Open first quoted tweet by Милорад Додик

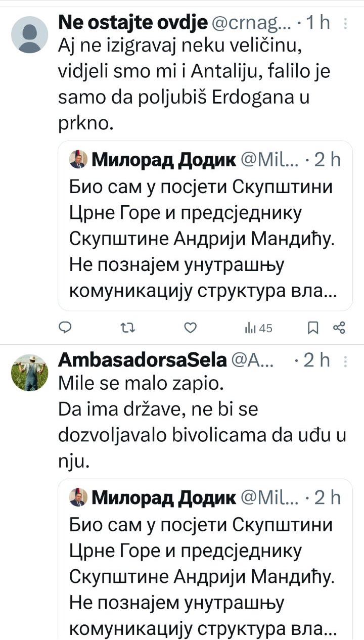205,225
